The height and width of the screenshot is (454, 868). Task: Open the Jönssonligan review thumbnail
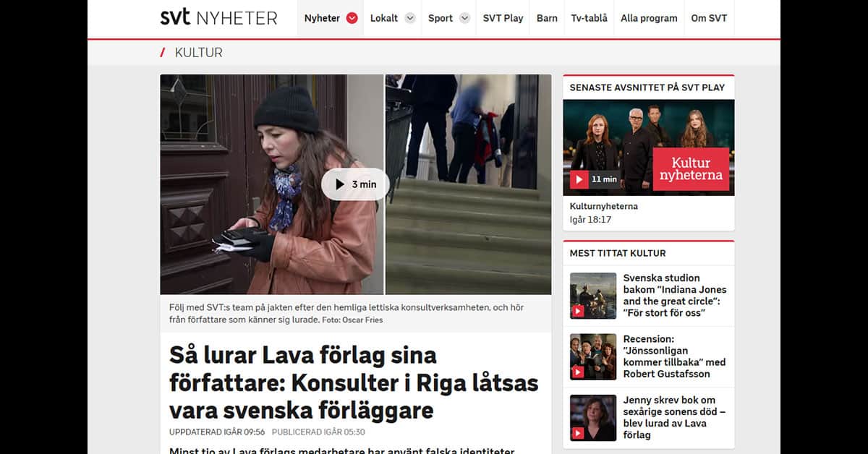pyautogui.click(x=593, y=356)
